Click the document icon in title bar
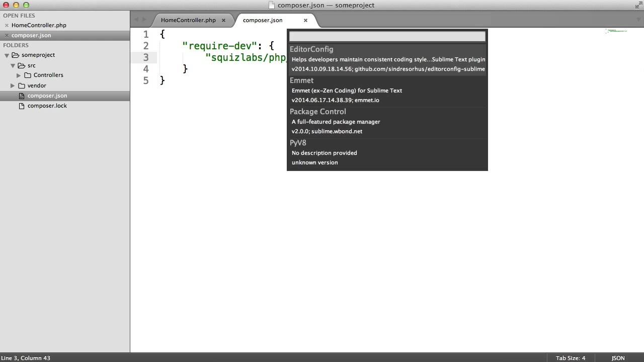The height and width of the screenshot is (362, 644). 272,5
